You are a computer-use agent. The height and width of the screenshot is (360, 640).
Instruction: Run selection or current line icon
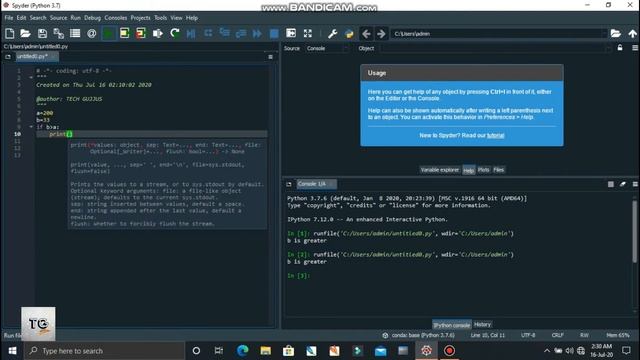tap(158, 33)
